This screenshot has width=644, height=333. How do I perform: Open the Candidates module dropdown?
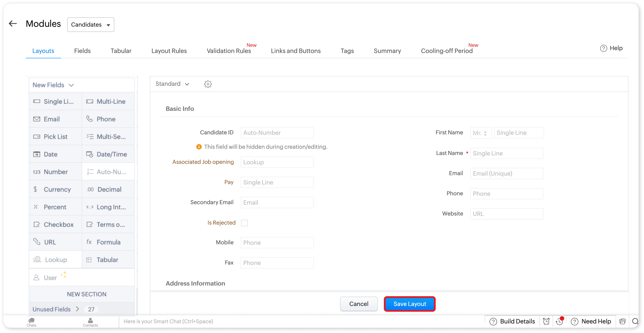tap(90, 25)
